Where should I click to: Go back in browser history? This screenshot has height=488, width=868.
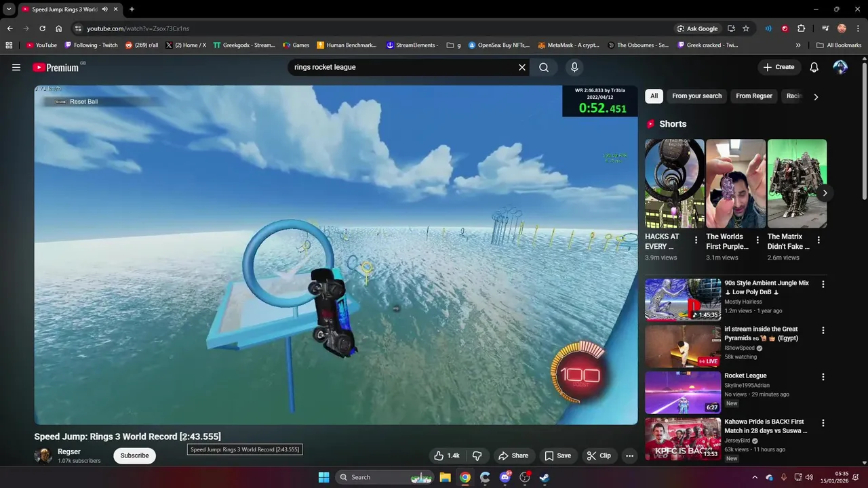click(x=9, y=28)
